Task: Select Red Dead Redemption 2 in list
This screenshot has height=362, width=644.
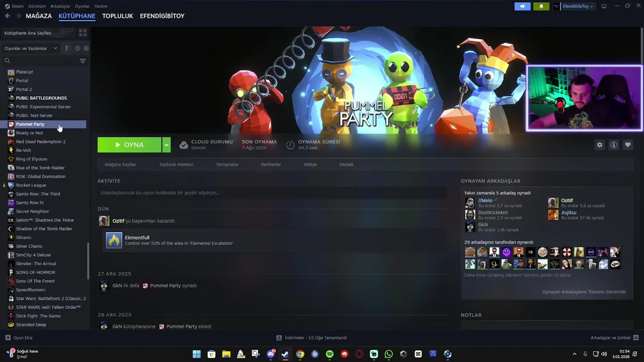Action: (41, 142)
